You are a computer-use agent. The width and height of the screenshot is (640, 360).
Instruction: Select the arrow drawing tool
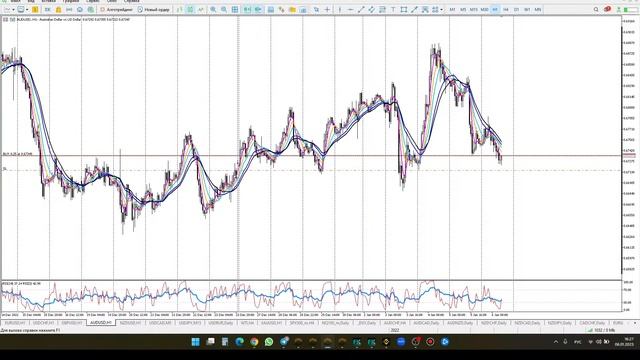[x=414, y=9]
